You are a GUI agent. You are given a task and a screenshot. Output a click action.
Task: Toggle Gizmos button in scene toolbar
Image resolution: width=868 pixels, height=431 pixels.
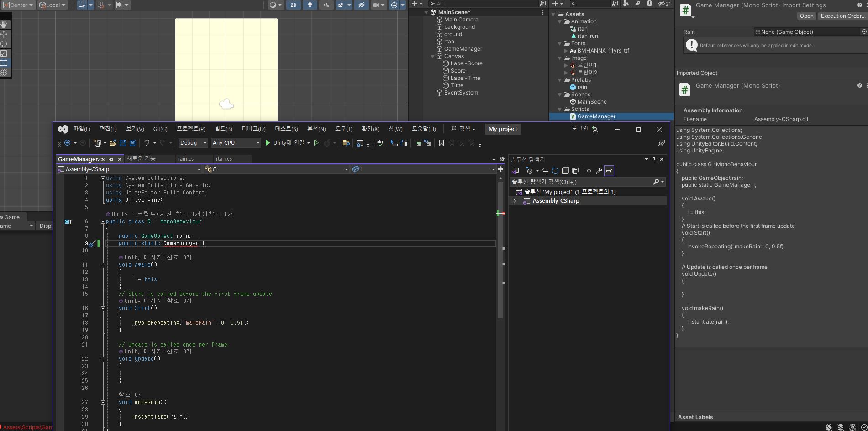click(394, 5)
